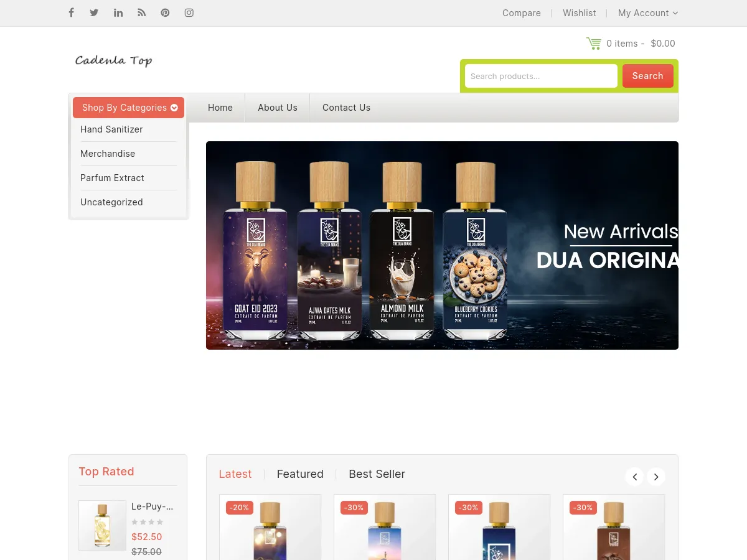747x560 pixels.
Task: Collapse the Shop By Categories menu
Action: (129, 108)
